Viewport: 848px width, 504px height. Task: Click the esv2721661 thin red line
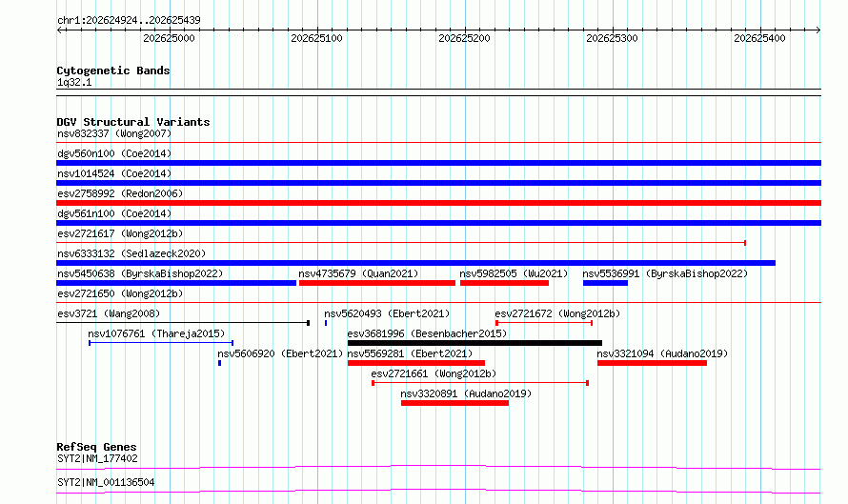tap(480, 383)
